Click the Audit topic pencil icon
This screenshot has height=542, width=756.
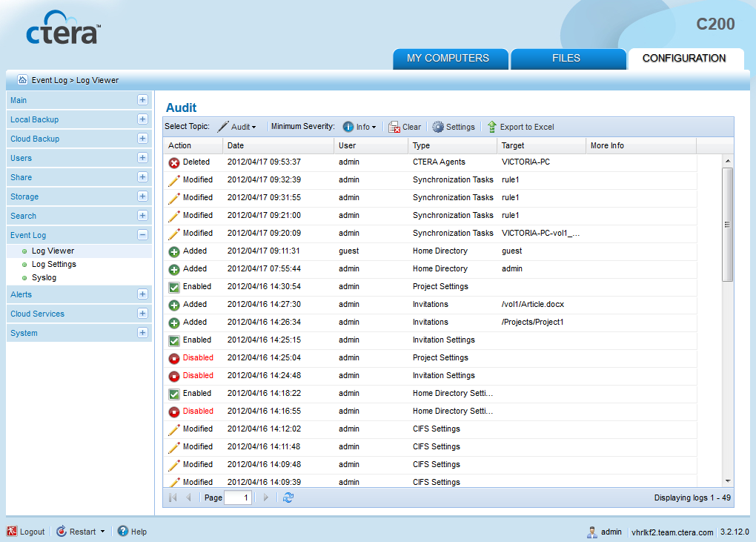click(223, 126)
